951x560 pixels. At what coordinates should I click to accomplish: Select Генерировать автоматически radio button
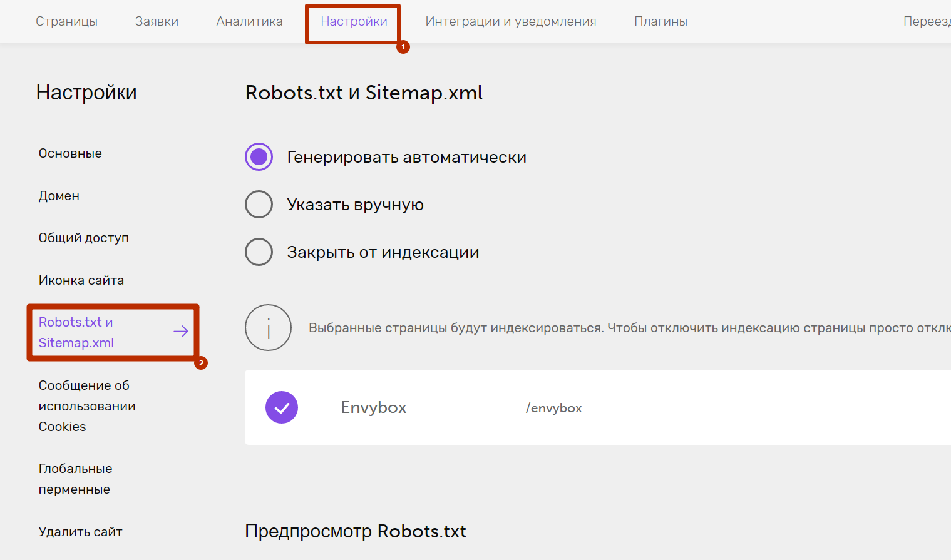[x=259, y=157]
